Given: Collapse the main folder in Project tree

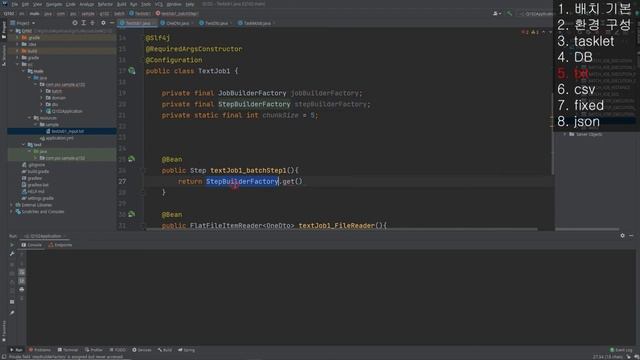Looking at the screenshot, I should click(24, 71).
